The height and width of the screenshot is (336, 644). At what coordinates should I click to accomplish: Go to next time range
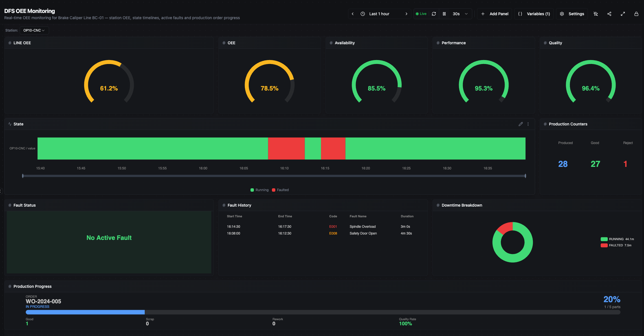point(406,14)
